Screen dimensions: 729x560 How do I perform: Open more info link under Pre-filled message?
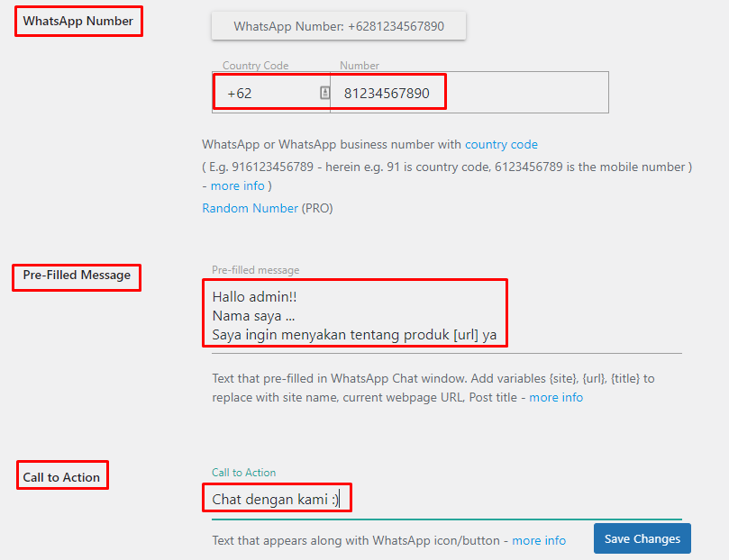point(556,397)
